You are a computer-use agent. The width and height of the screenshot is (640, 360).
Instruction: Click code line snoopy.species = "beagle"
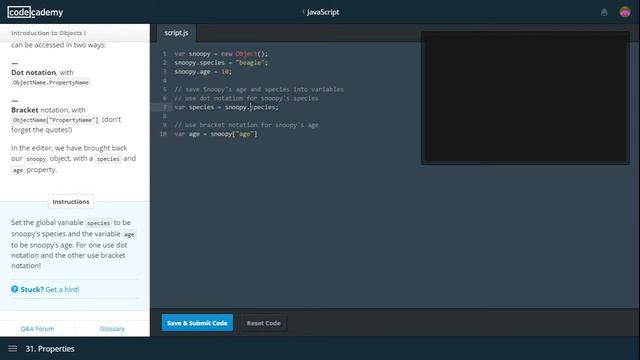pyautogui.click(x=221, y=62)
